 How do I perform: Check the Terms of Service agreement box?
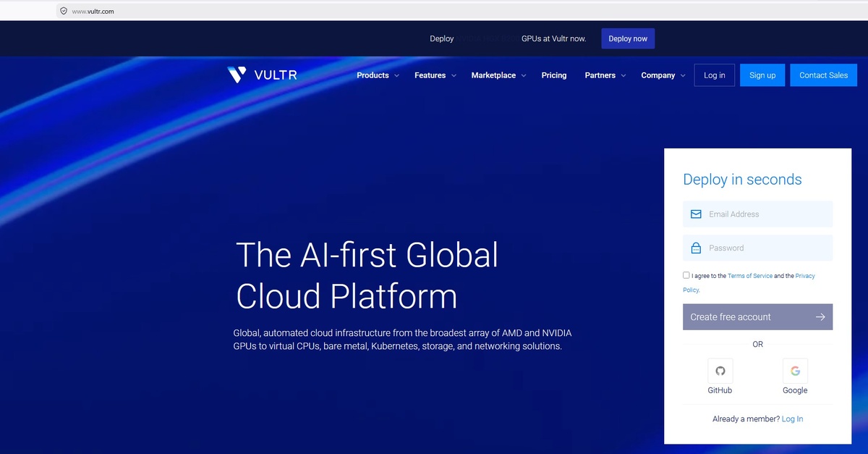pos(686,275)
